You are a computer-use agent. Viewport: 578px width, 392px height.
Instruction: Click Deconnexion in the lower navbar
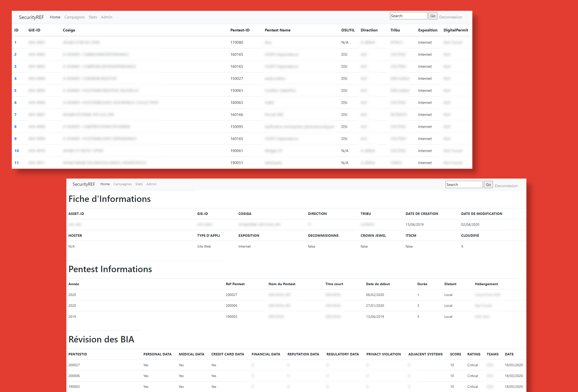click(x=506, y=186)
